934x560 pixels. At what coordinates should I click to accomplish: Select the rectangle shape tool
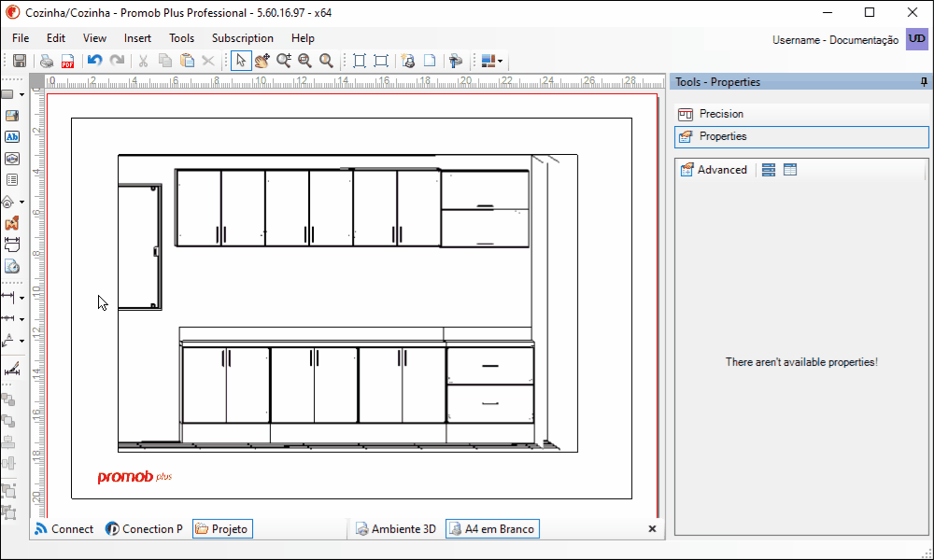tap(7, 94)
